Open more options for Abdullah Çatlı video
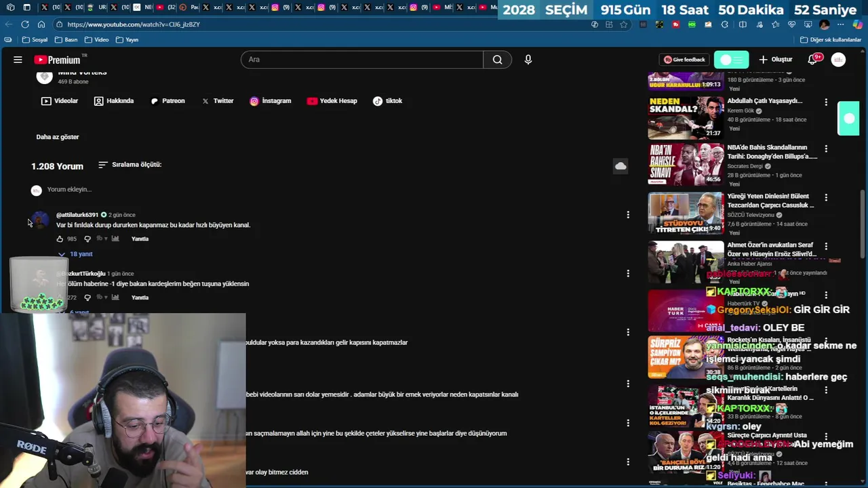Viewport: 868px width, 488px height. [826, 102]
